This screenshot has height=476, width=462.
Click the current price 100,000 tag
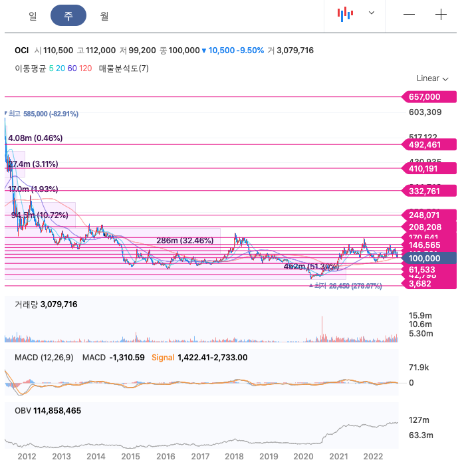tap(429, 258)
